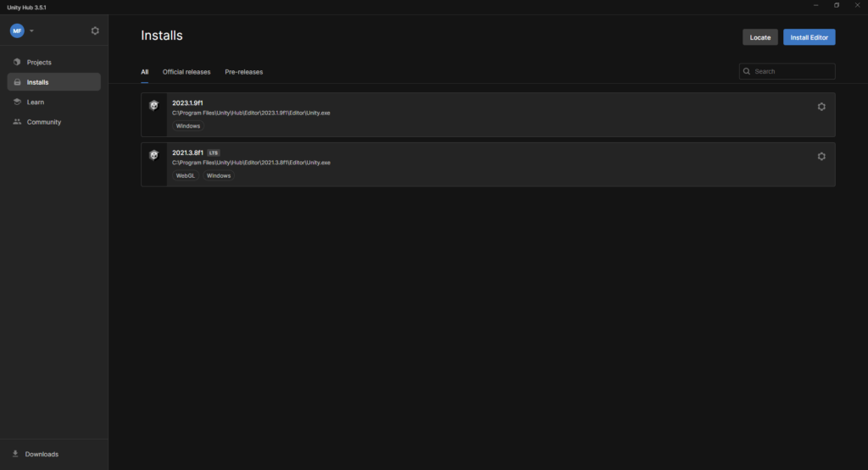Open preferences gear icon in sidebar header

click(x=95, y=30)
